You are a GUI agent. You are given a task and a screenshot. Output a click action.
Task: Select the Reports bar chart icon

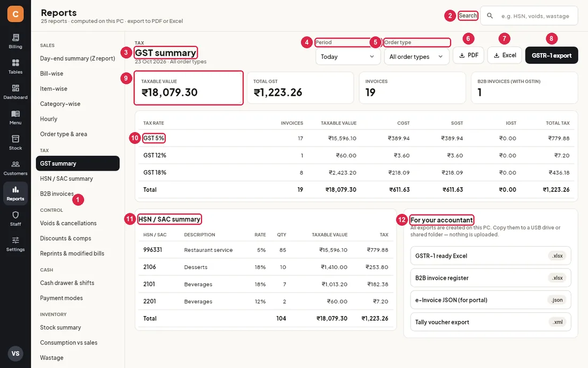tap(16, 189)
